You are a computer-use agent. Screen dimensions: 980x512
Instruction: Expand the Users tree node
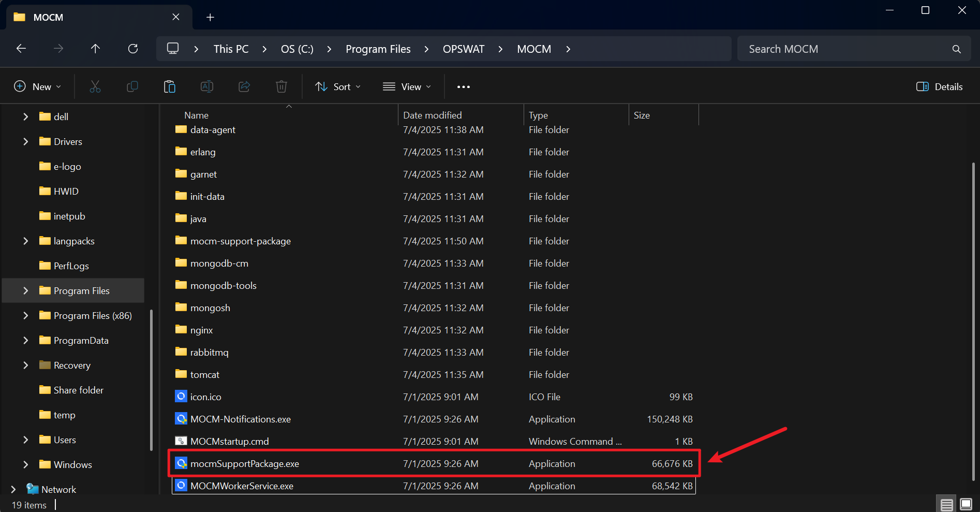tap(25, 440)
